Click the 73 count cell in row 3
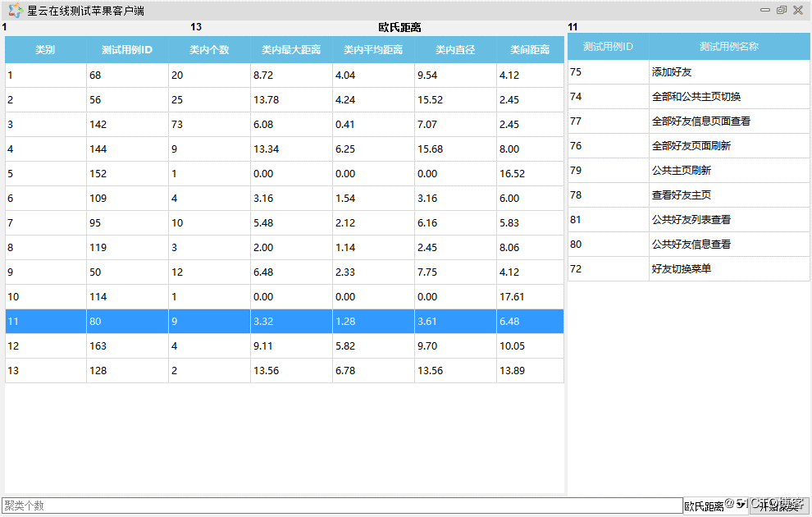Viewport: 812px width, 517px height. tap(209, 125)
